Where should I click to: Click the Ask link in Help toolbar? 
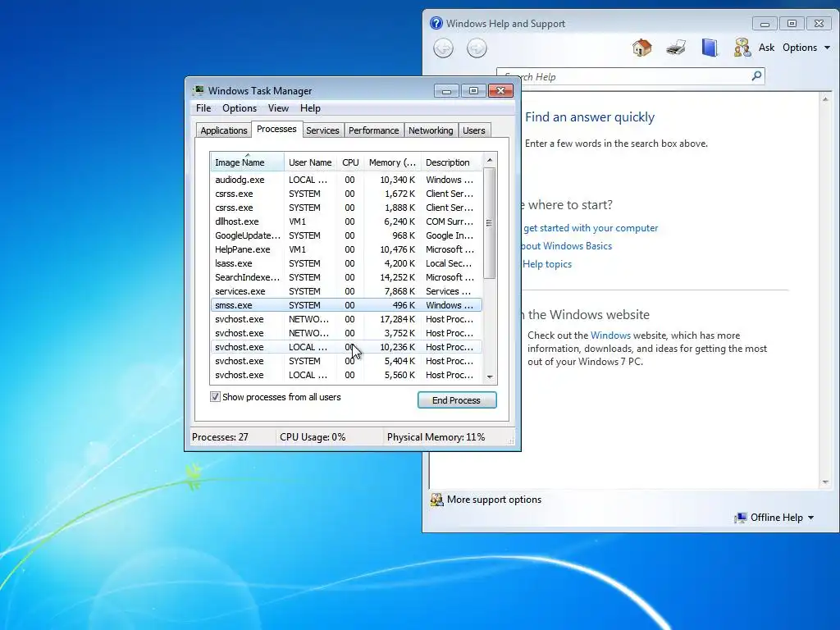[766, 48]
